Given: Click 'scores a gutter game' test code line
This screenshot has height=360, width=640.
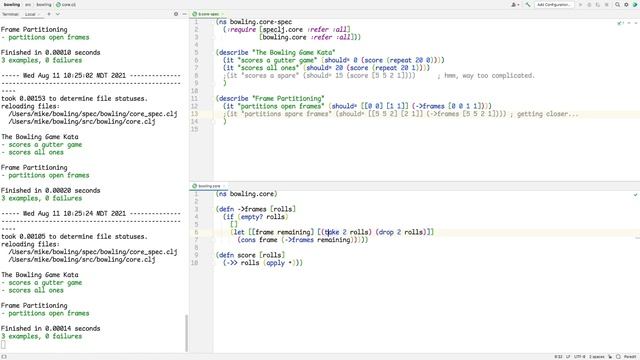Looking at the screenshot, I should tap(333, 60).
